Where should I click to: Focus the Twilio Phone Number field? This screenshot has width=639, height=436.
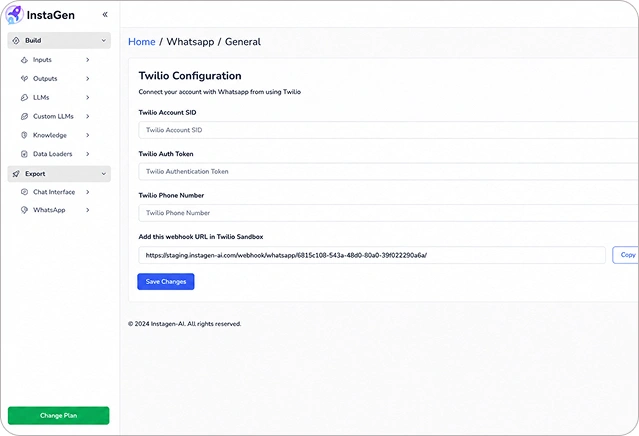coord(388,213)
